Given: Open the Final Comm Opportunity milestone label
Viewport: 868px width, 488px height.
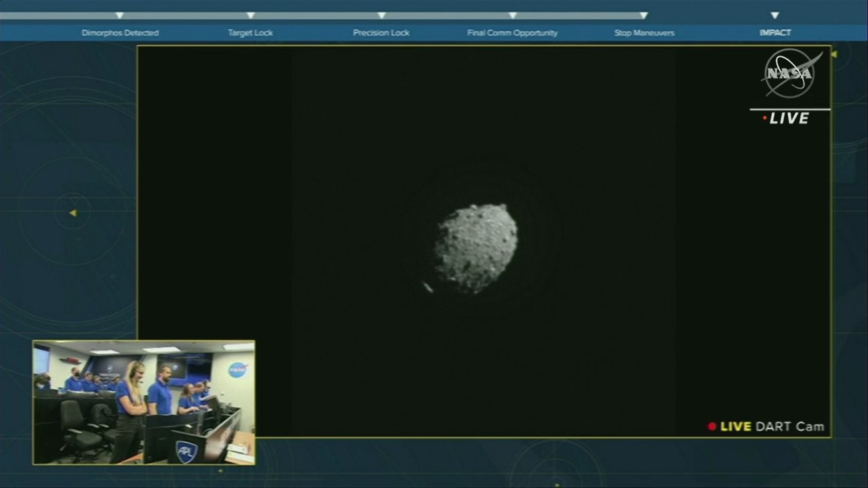Looking at the screenshot, I should click(512, 33).
